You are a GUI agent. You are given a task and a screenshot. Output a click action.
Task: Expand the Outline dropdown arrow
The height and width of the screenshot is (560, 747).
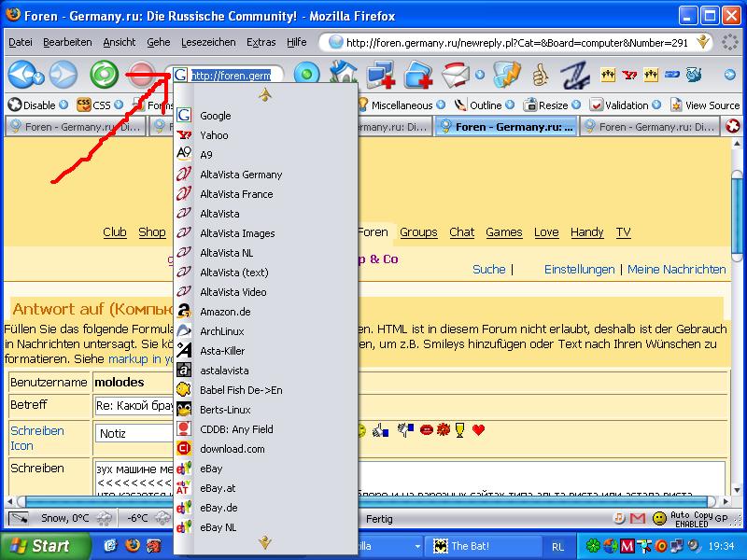(x=510, y=105)
